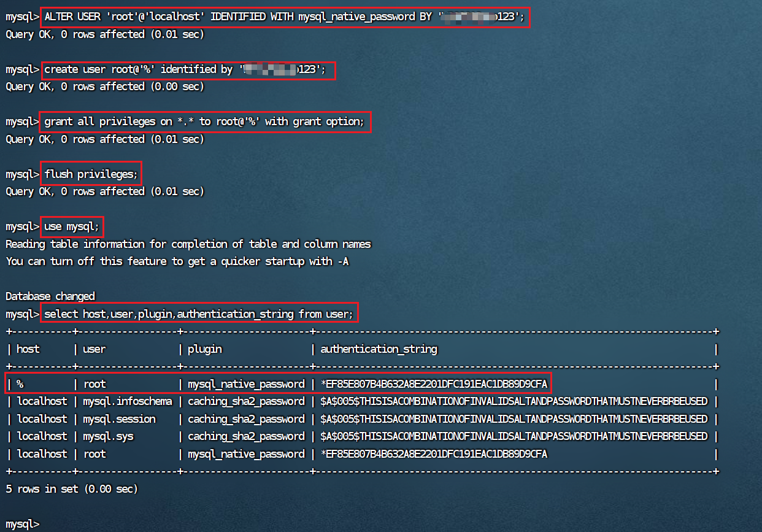Select the "Reading table information for completion" line

(x=188, y=244)
